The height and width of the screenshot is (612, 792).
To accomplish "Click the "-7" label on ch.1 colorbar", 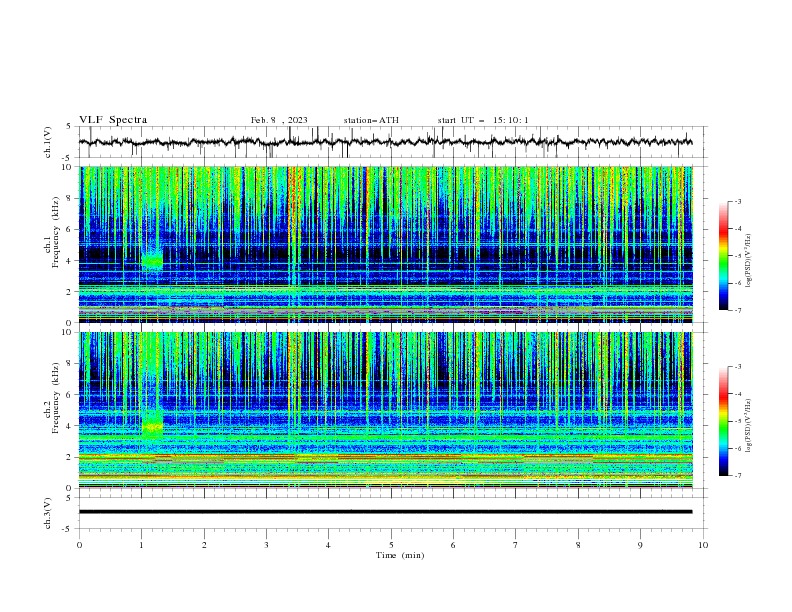I will click(737, 310).
